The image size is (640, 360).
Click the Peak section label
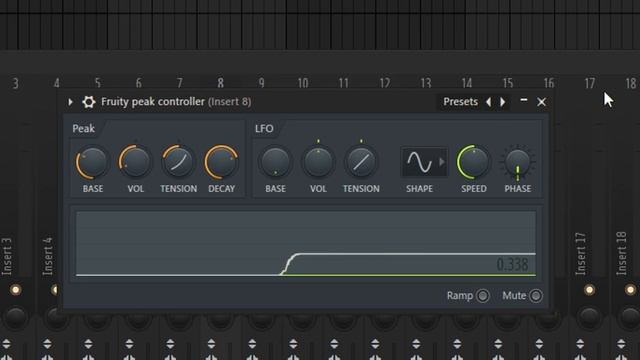click(83, 129)
